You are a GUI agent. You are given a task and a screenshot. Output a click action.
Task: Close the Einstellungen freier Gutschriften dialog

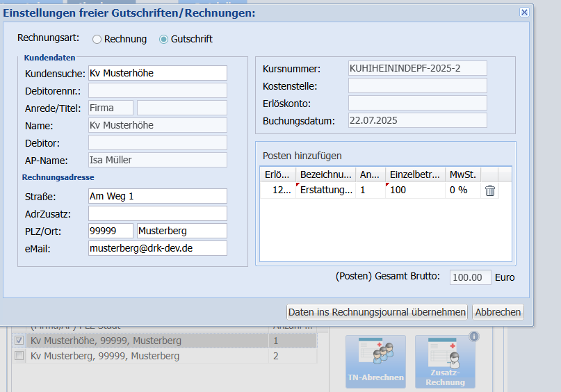[x=524, y=13]
